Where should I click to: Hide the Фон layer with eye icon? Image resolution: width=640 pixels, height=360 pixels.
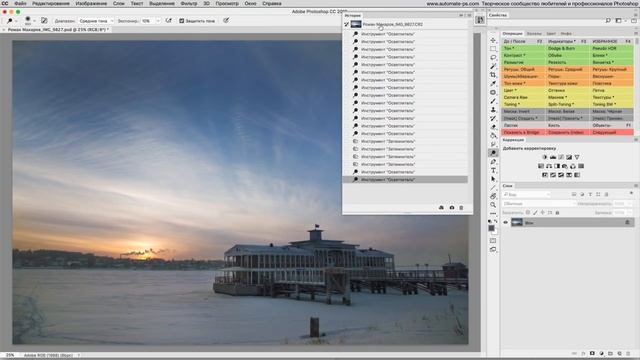click(506, 222)
